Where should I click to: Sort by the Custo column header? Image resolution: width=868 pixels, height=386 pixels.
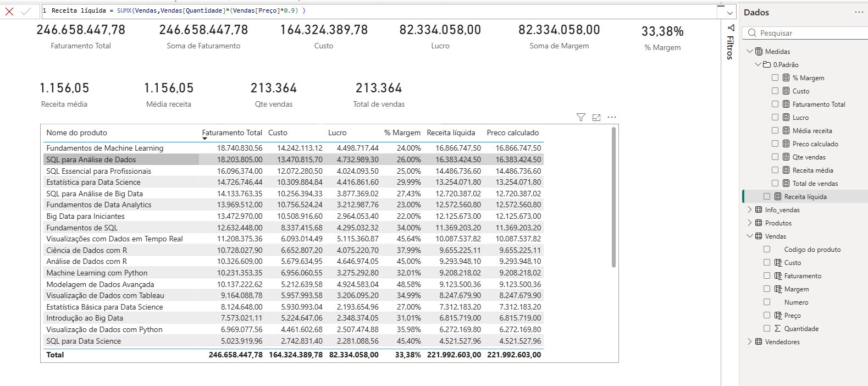(x=278, y=133)
